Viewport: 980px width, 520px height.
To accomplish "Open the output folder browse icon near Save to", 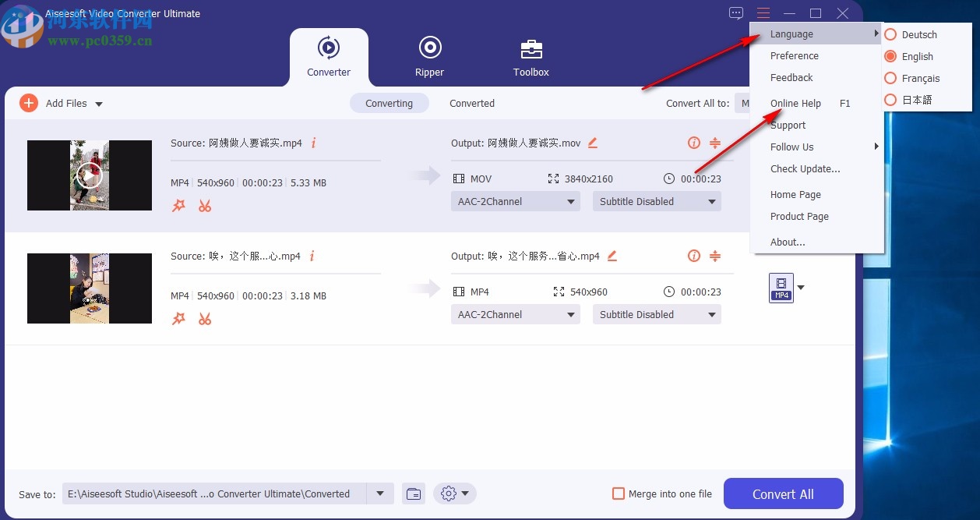I will coord(414,493).
